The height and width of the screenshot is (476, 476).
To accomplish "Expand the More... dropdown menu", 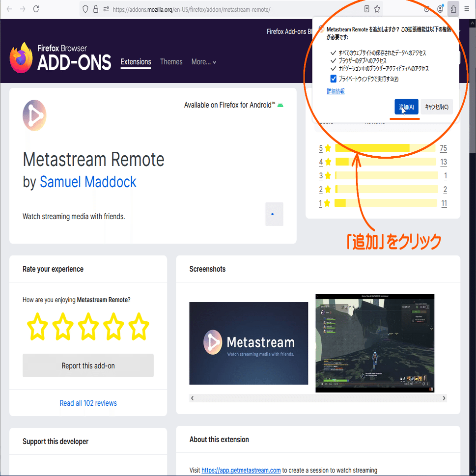I will point(204,62).
